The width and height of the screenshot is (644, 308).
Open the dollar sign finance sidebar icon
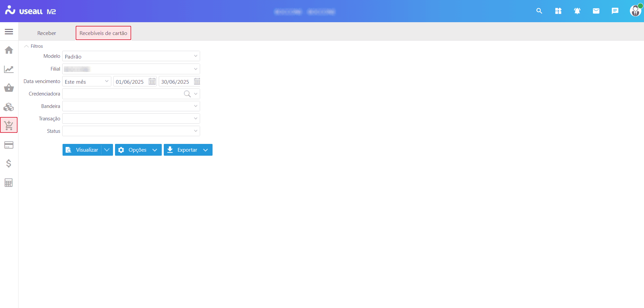[9, 164]
